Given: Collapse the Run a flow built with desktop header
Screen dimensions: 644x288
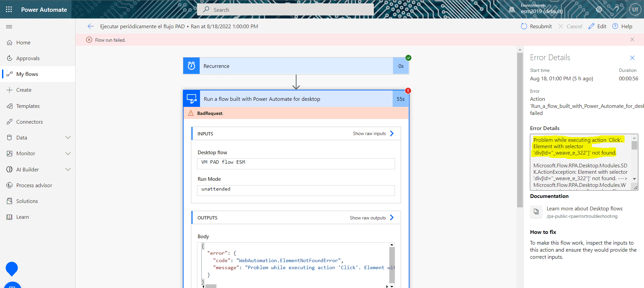Looking at the screenshot, I should tap(296, 99).
